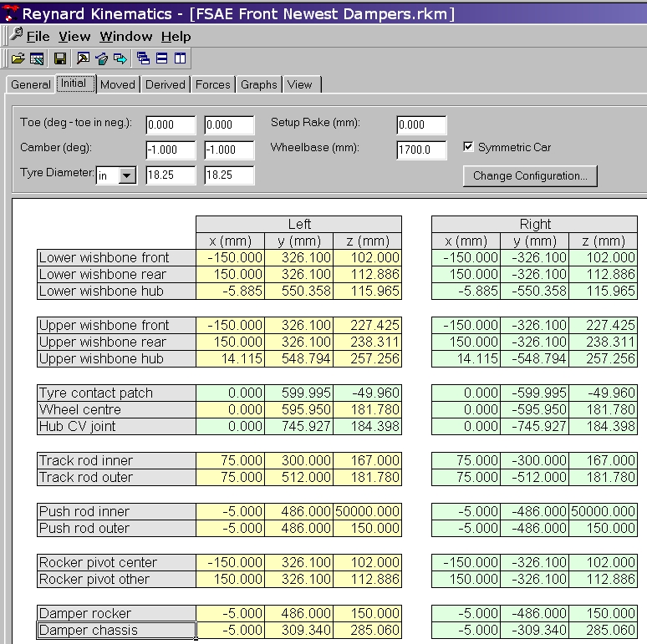Click the Open file folder icon

coord(18,58)
